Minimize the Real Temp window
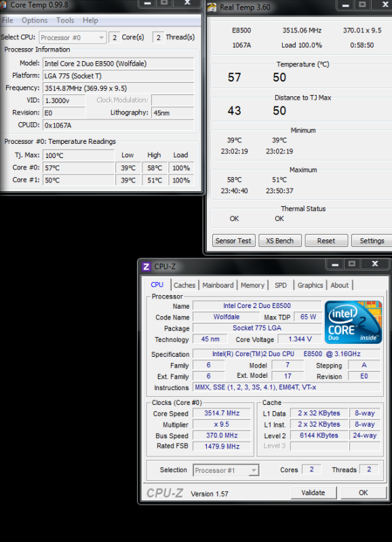The image size is (392, 542). (x=345, y=5)
